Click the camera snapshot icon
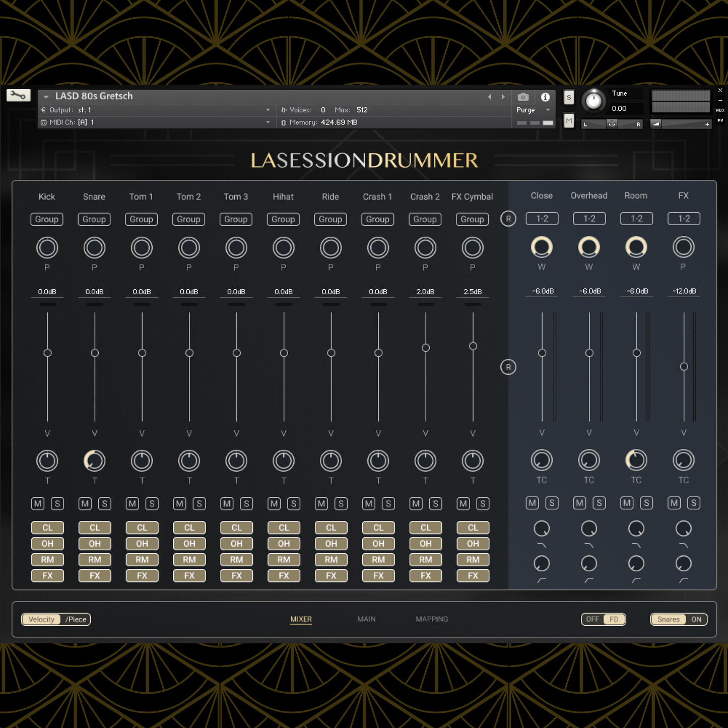 (523, 97)
